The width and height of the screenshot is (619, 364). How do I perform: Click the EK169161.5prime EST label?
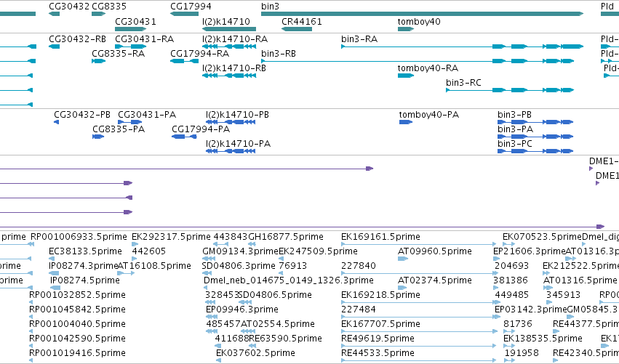coord(380,237)
